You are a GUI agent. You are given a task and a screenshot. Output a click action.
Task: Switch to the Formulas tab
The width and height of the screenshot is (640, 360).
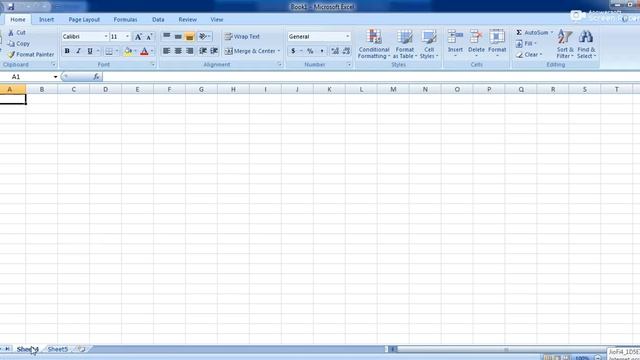click(125, 20)
